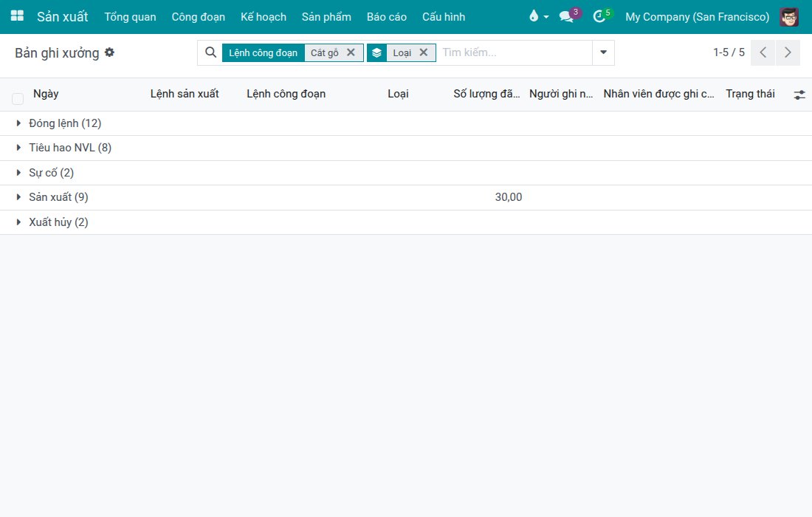
Task: Focus the Tìm kiếm search field
Action: (x=515, y=52)
